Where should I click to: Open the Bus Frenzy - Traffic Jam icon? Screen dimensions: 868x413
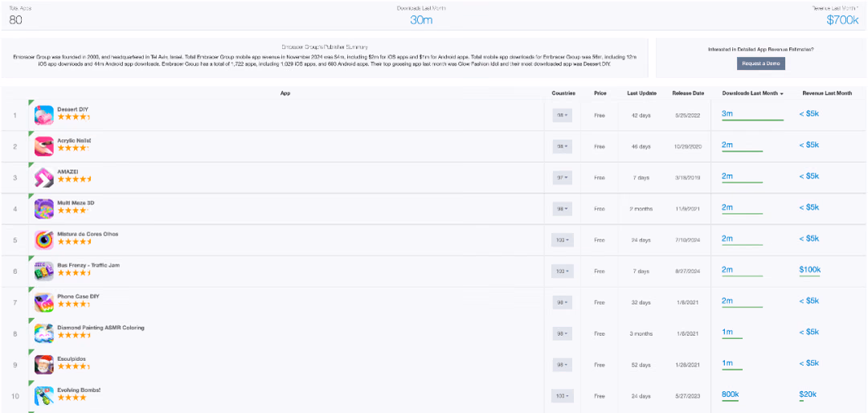coord(43,272)
